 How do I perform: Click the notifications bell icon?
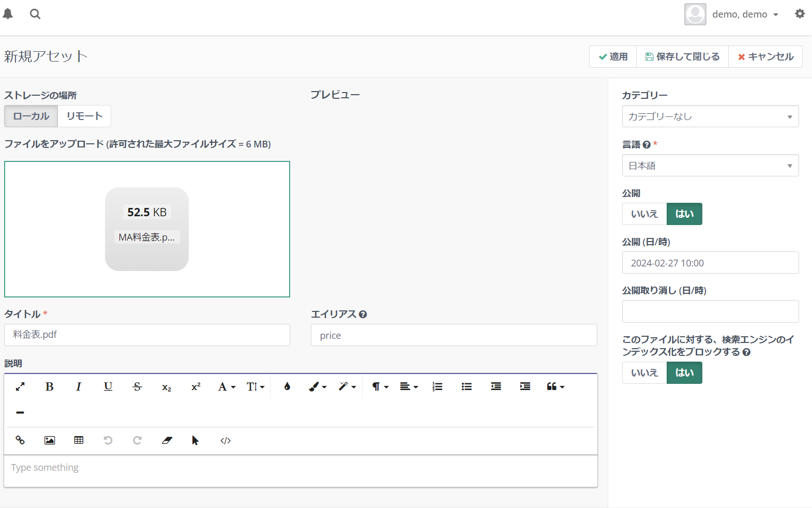[8, 14]
